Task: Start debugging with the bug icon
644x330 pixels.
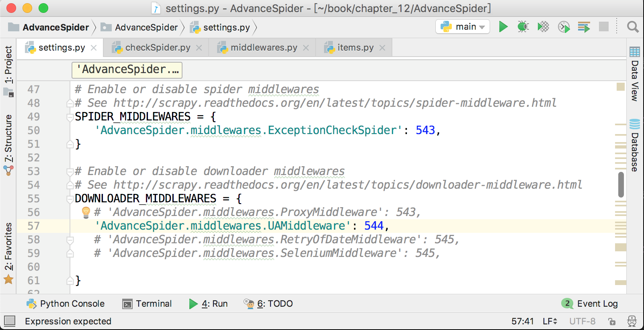Action: (x=523, y=27)
